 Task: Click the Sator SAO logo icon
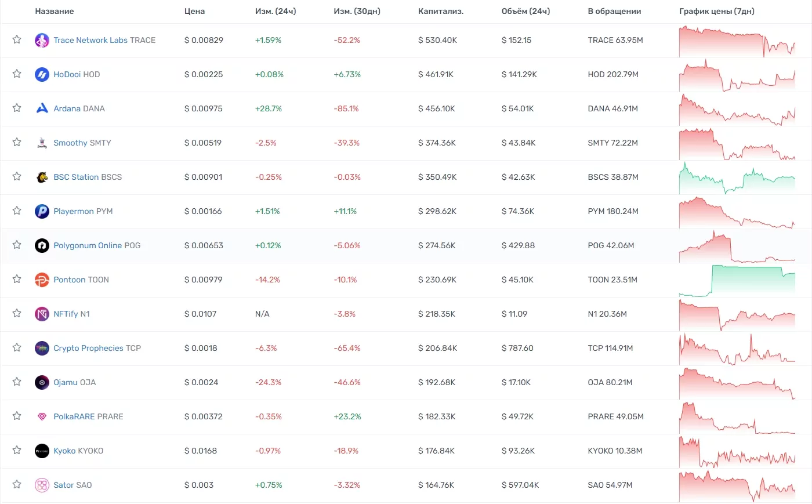[x=42, y=485]
